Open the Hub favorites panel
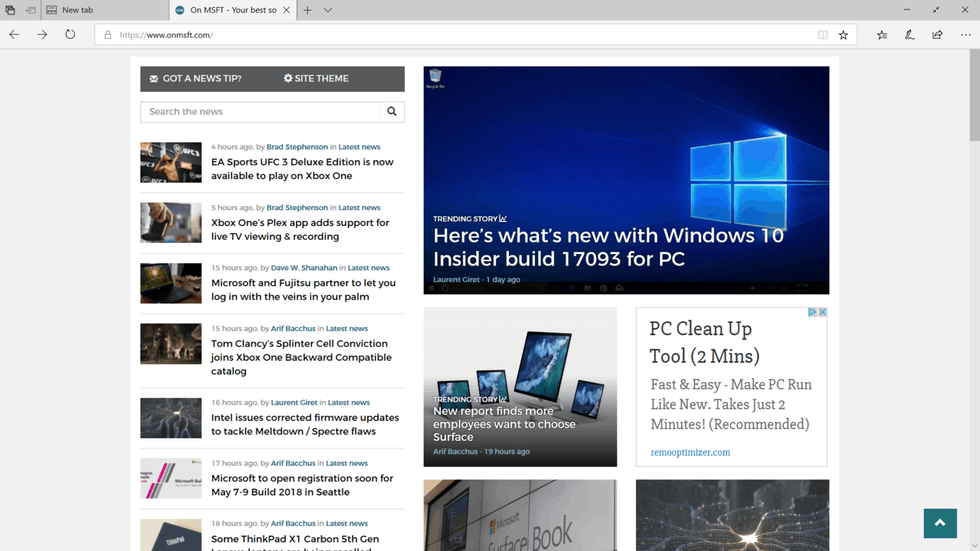This screenshot has width=980, height=551. pyautogui.click(x=882, y=34)
